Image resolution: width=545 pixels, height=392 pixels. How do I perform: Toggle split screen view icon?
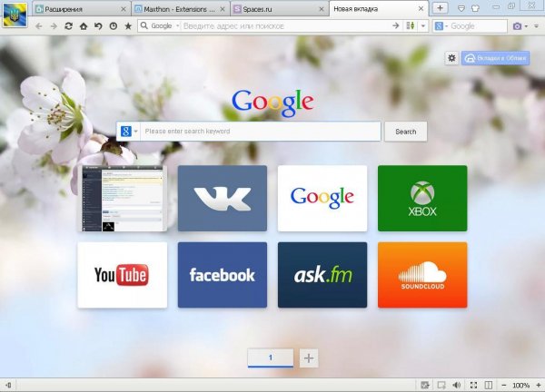(x=489, y=385)
